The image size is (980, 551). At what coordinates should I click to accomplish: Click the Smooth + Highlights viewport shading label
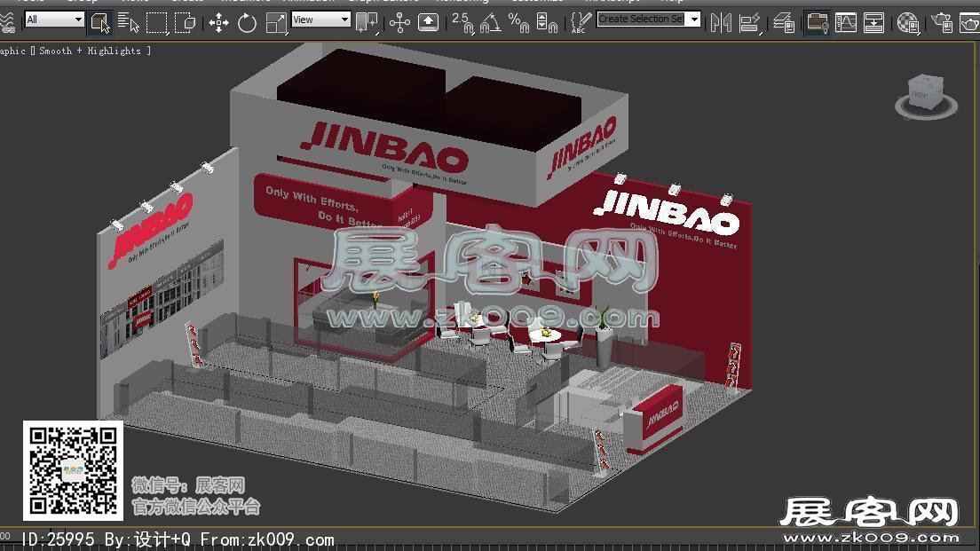coord(90,51)
